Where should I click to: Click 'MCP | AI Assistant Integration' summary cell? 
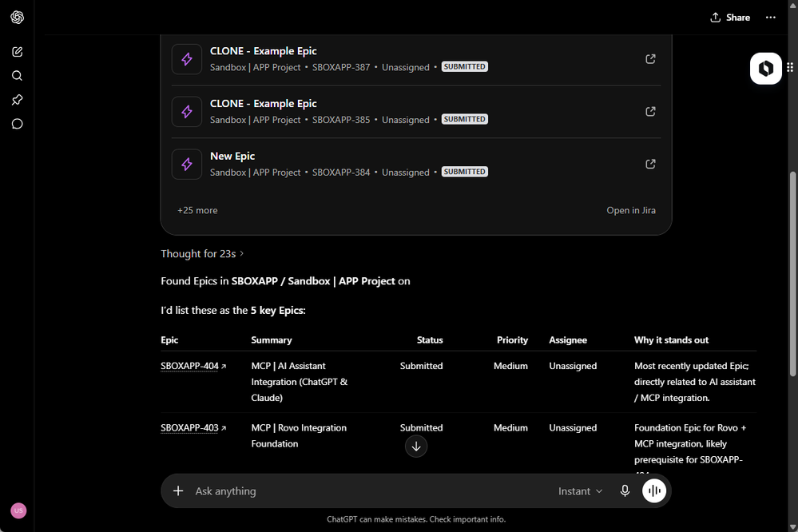tap(300, 382)
